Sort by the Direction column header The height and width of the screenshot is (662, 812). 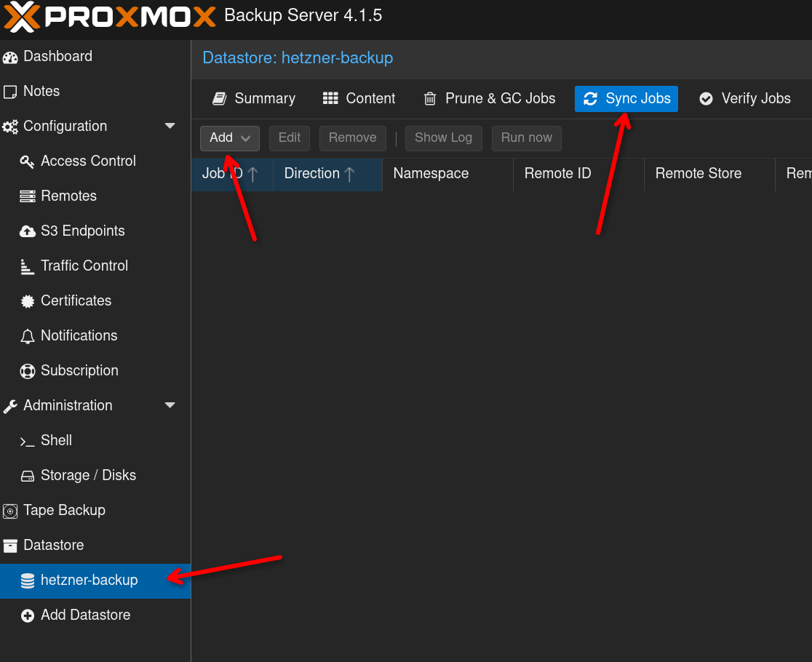pyautogui.click(x=312, y=174)
